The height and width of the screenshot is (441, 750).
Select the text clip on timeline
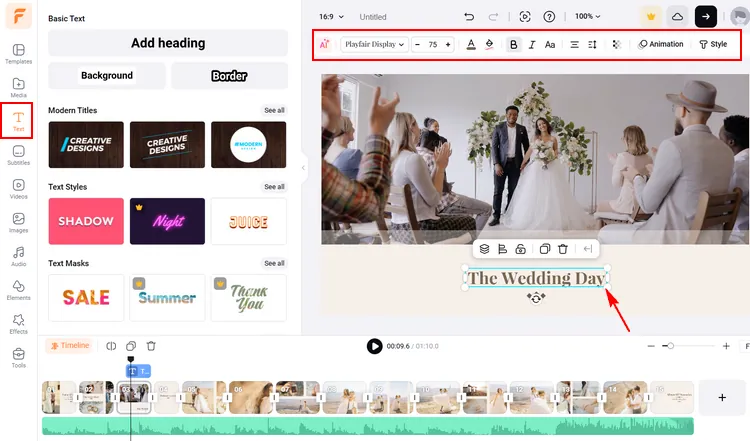click(138, 371)
